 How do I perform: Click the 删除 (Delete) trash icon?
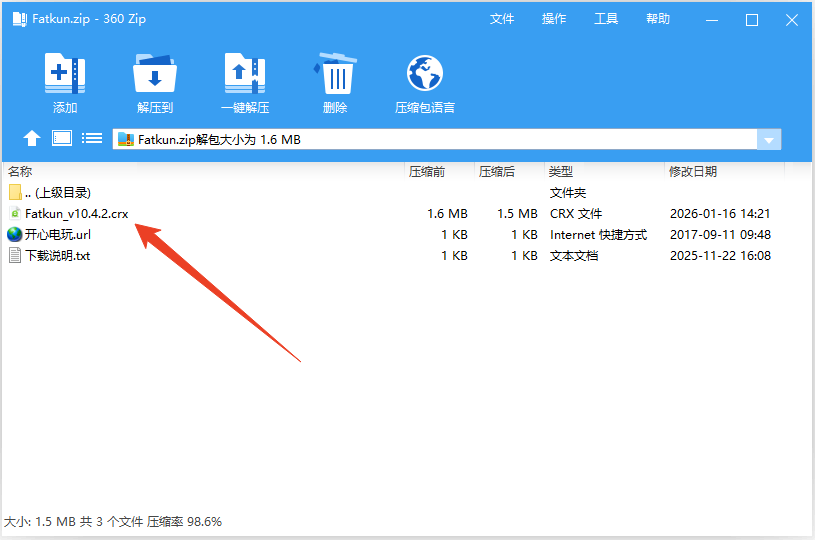(x=335, y=75)
